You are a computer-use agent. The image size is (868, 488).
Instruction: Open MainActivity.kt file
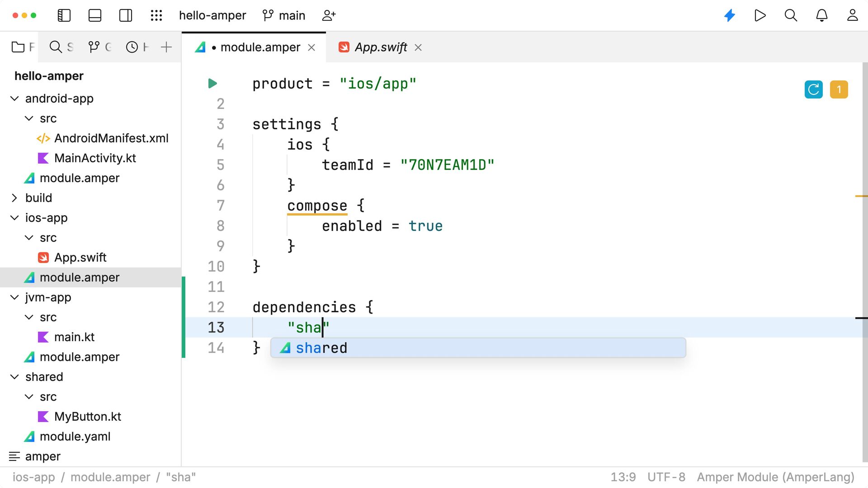(95, 158)
